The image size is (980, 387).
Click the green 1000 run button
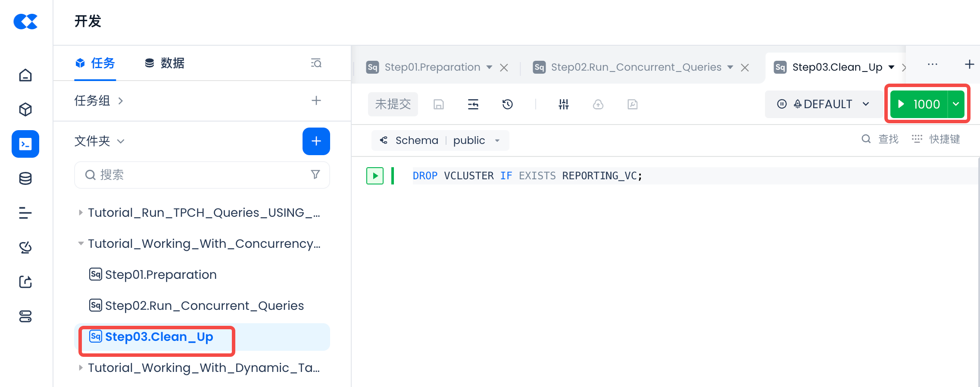tap(919, 104)
